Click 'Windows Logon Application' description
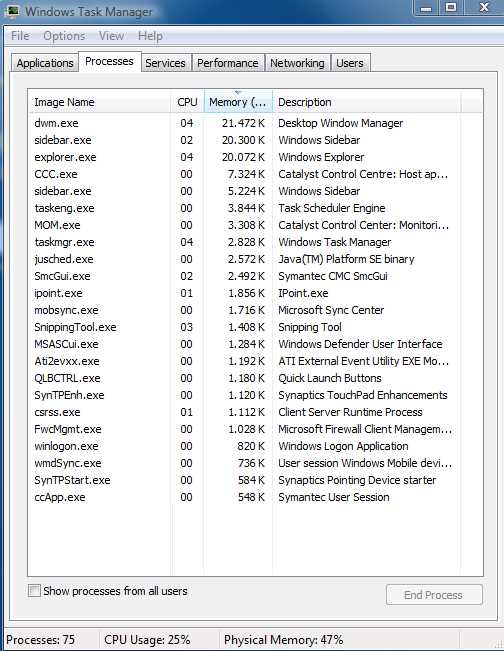The image size is (504, 651). (343, 446)
